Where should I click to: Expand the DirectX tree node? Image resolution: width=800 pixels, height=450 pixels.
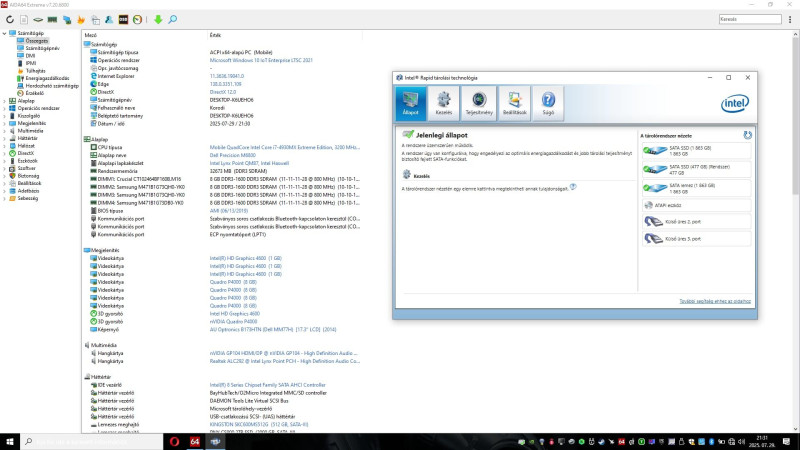click(x=5, y=153)
